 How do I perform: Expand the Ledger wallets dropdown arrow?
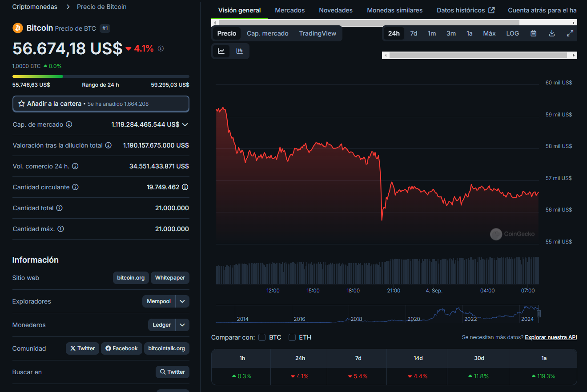(x=182, y=325)
